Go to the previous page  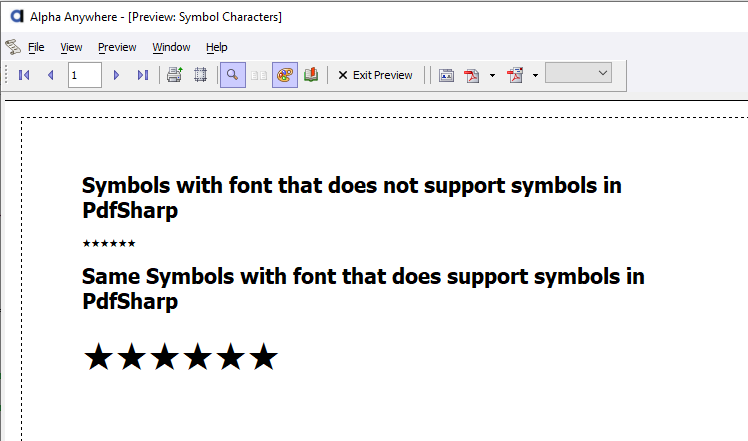(51, 75)
